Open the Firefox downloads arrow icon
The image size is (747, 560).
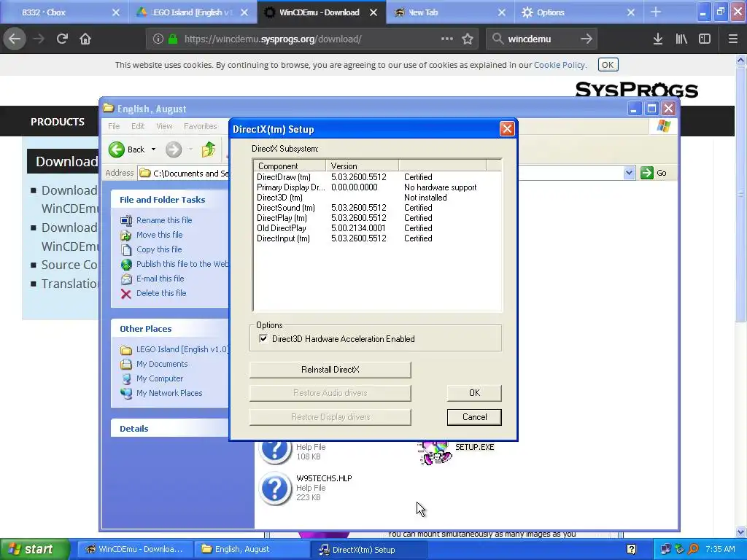[658, 39]
